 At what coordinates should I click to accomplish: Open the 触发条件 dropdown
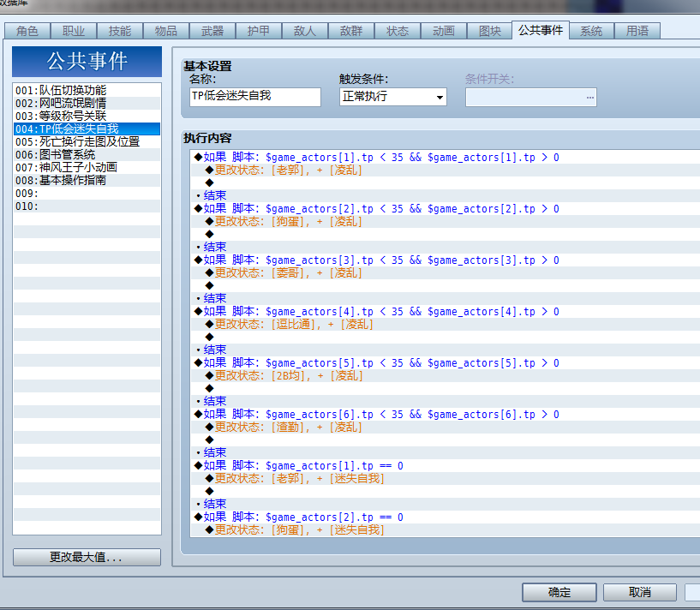(x=393, y=97)
